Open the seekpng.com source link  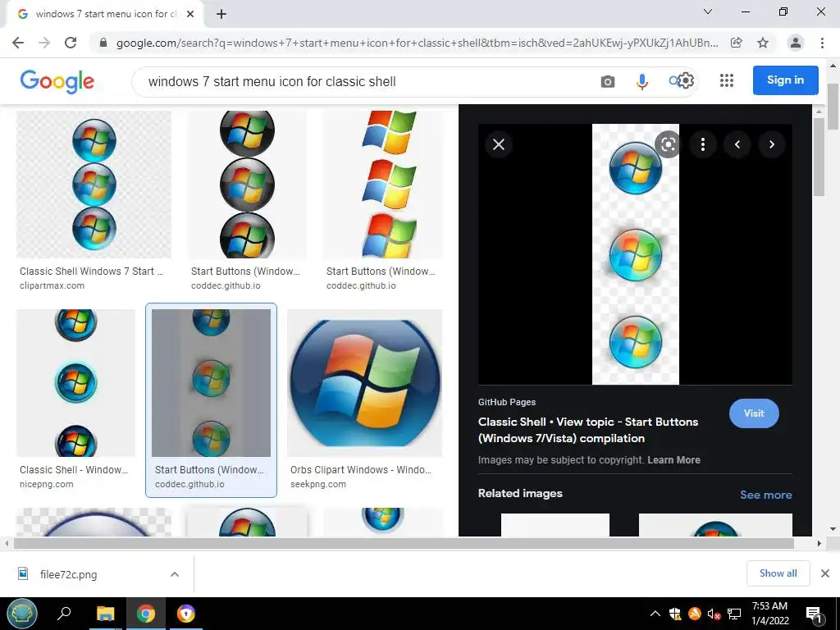(x=318, y=484)
